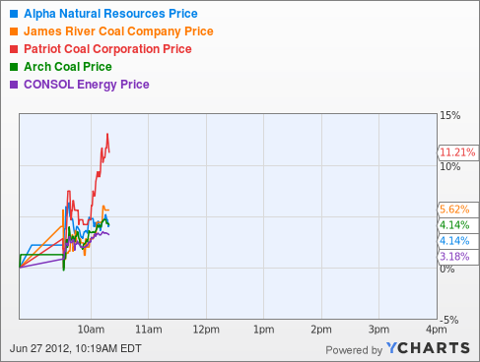Click the blue Alpha Natural Resources legend swatch
Viewport: 480px width, 362px height.
tap(14, 14)
